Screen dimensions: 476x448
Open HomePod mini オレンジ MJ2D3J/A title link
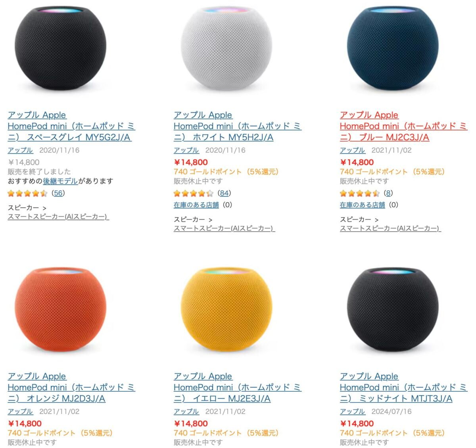71,387
